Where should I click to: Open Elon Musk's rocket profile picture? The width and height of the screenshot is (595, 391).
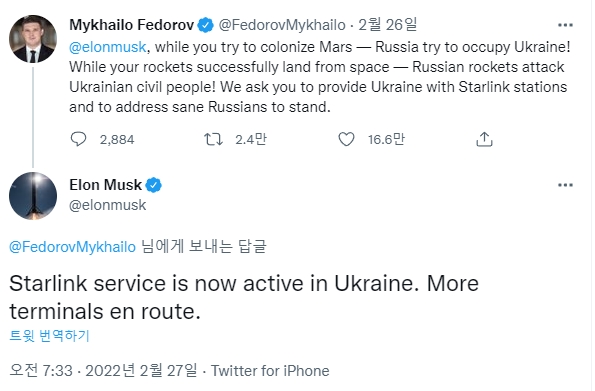coord(33,196)
